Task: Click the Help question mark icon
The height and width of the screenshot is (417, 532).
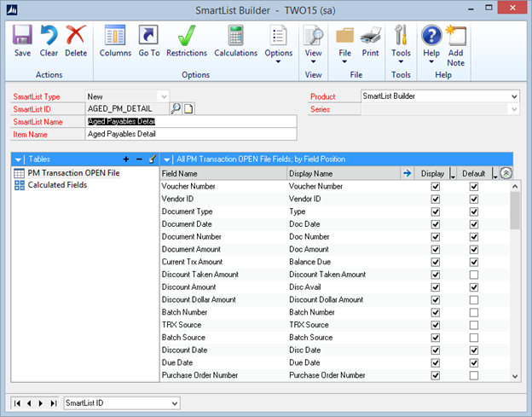Action: [x=431, y=35]
